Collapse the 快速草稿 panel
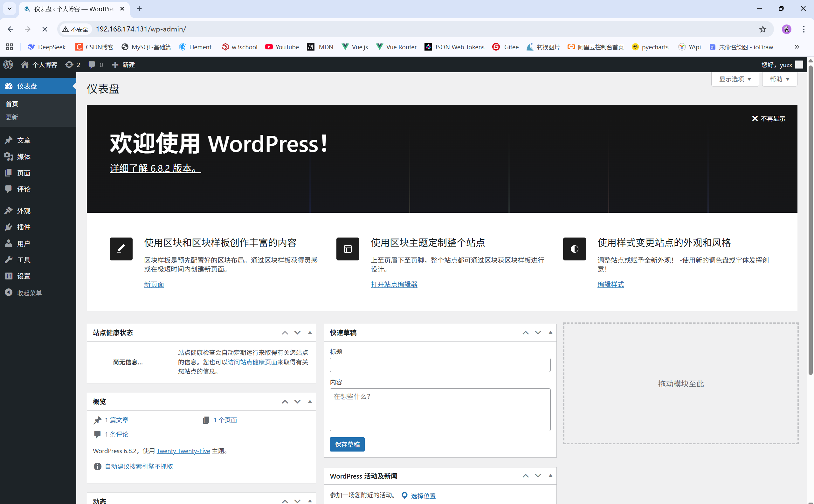814x504 pixels. tap(551, 333)
